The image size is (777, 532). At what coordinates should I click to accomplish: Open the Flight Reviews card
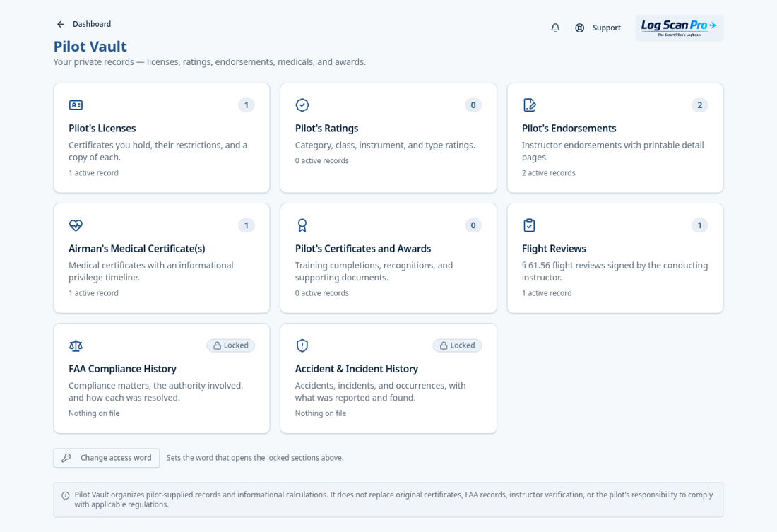tap(615, 259)
